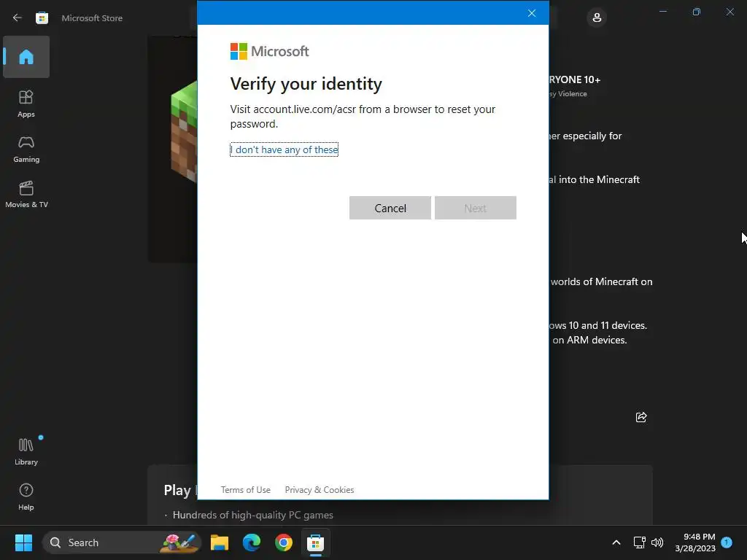747x560 pixels.
Task: Open Movies & TV in the sidebar
Action: point(26,194)
